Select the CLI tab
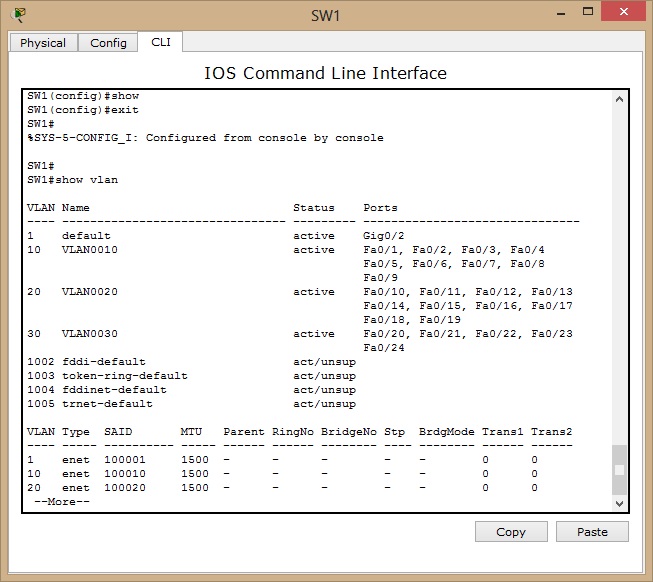 point(160,42)
